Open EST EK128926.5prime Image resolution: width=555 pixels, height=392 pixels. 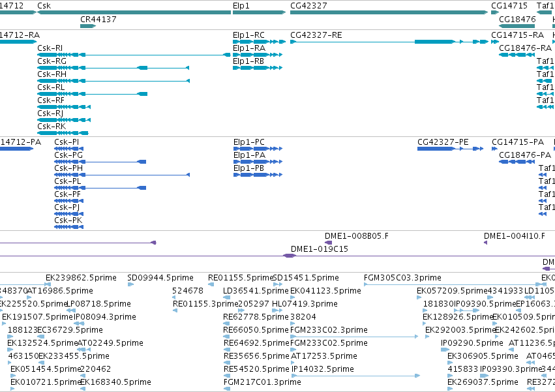click(x=458, y=317)
